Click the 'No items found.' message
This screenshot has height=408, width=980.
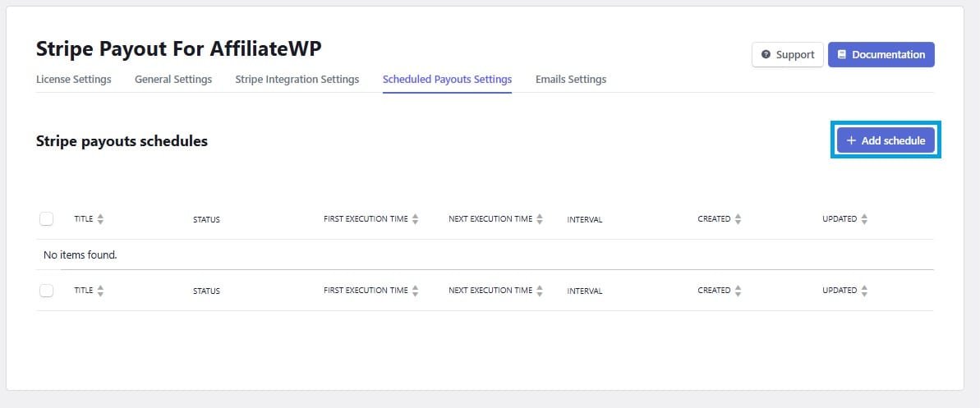pos(80,255)
